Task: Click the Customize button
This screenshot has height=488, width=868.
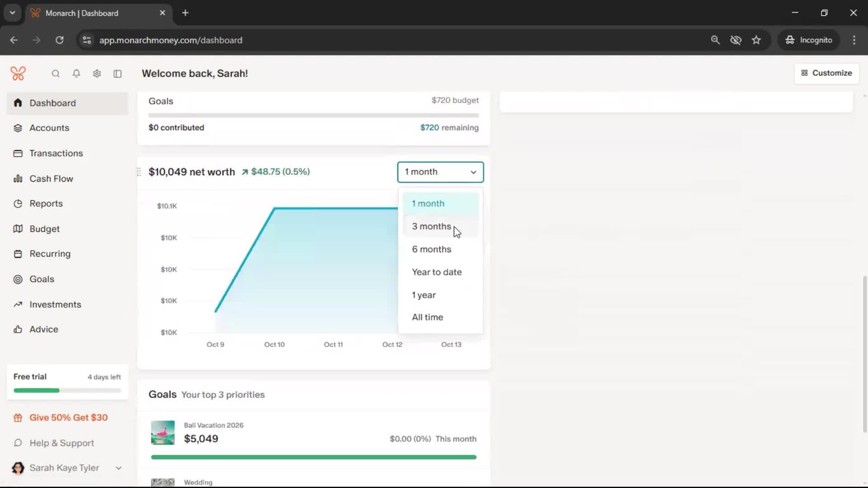Action: coord(826,73)
